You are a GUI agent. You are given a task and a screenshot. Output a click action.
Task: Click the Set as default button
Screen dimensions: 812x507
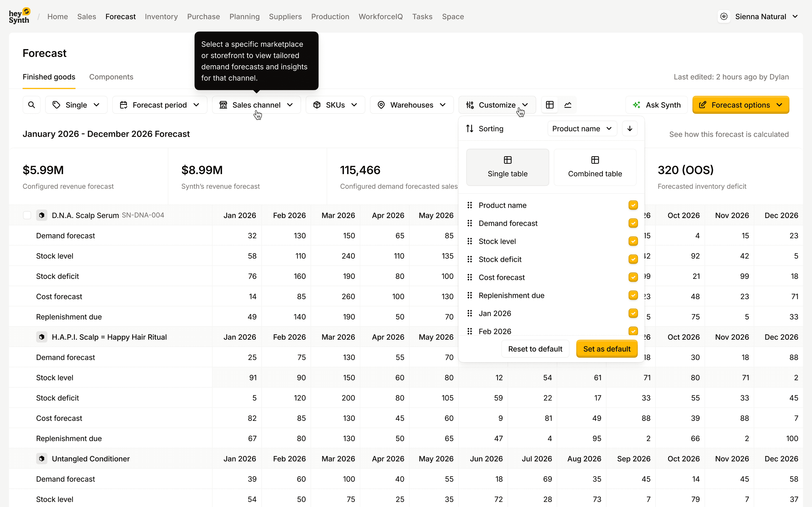607,349
